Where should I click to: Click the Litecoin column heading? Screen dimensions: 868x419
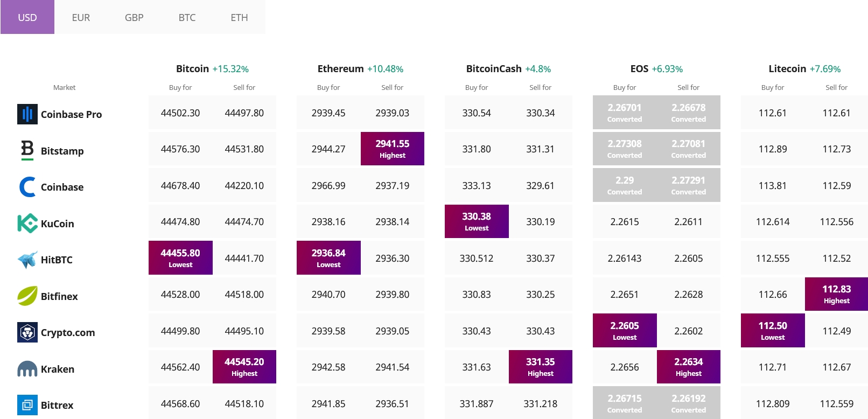pos(787,68)
